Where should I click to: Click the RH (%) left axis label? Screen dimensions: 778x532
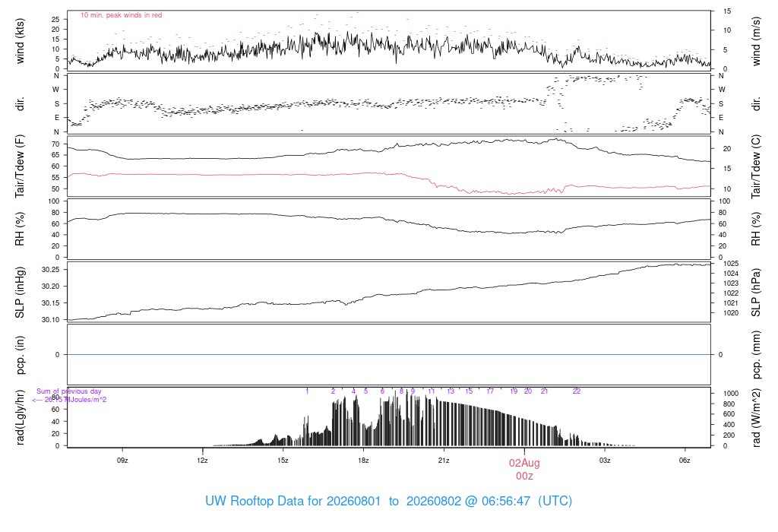(20, 229)
